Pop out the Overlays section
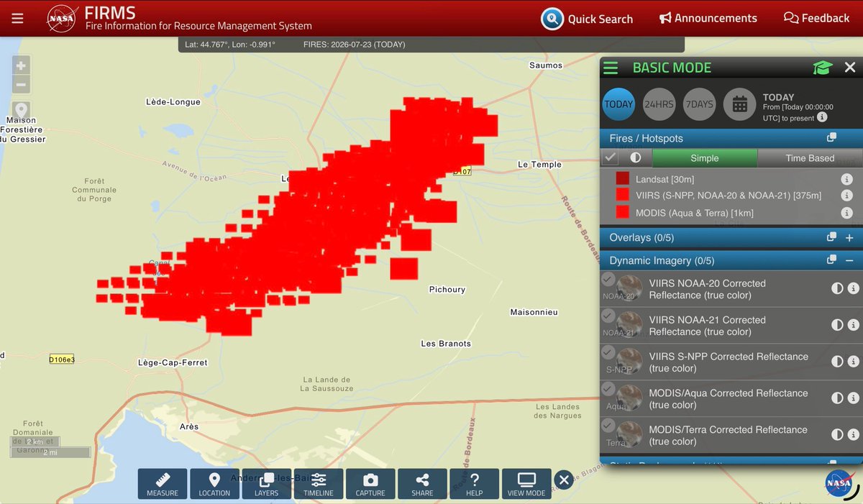The height and width of the screenshot is (504, 863). [x=831, y=237]
